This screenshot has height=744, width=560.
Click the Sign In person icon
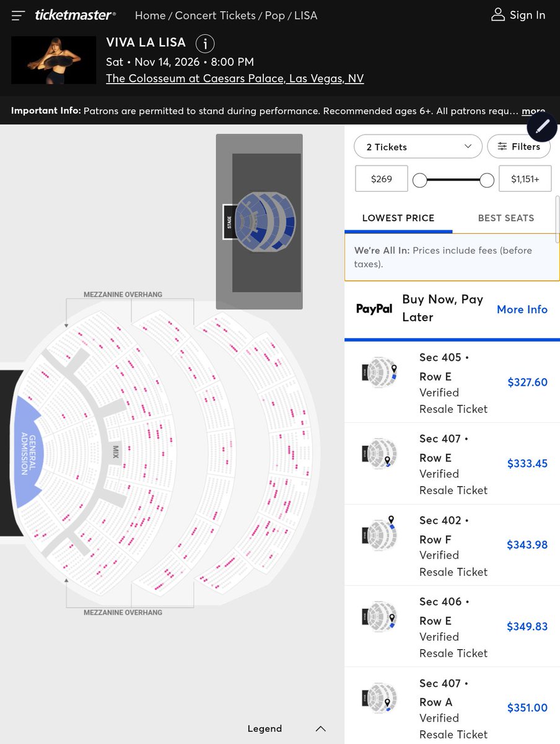(x=498, y=15)
